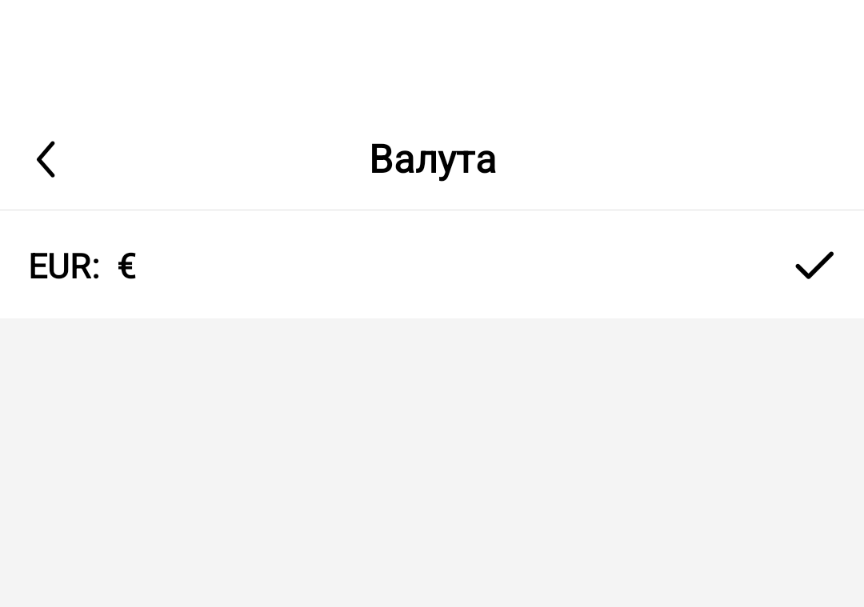The width and height of the screenshot is (864, 607).
Task: Click the € euro symbol
Action: click(x=126, y=267)
